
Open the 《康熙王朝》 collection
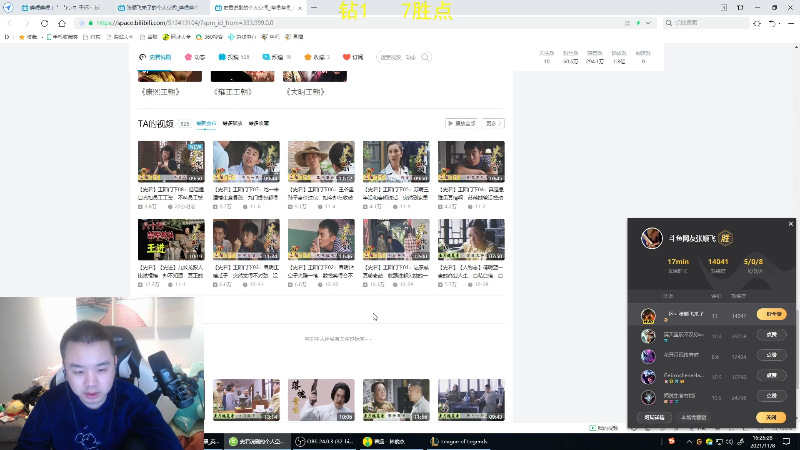[160, 92]
